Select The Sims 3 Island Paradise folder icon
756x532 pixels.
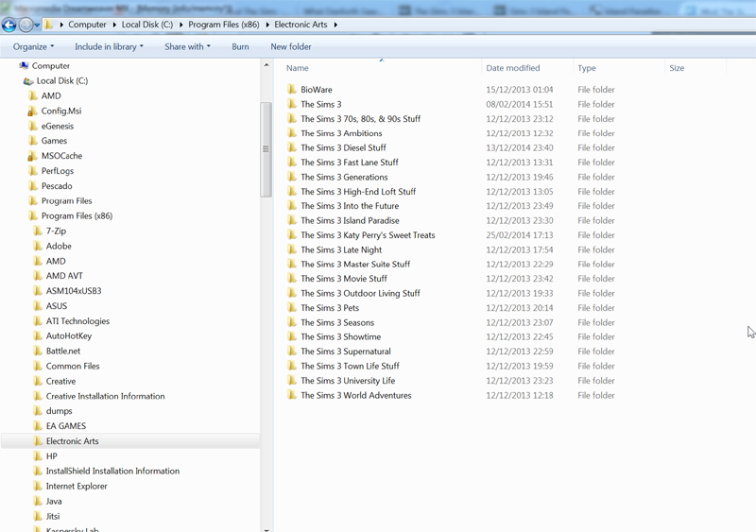[291, 220]
